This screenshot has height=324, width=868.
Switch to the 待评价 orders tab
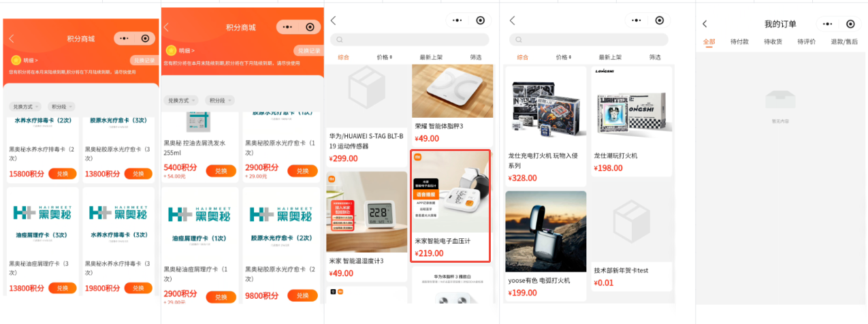click(806, 42)
